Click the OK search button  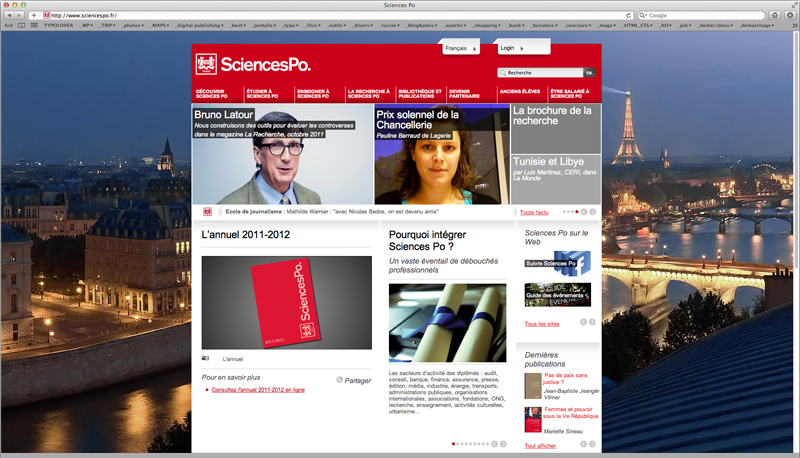(589, 73)
